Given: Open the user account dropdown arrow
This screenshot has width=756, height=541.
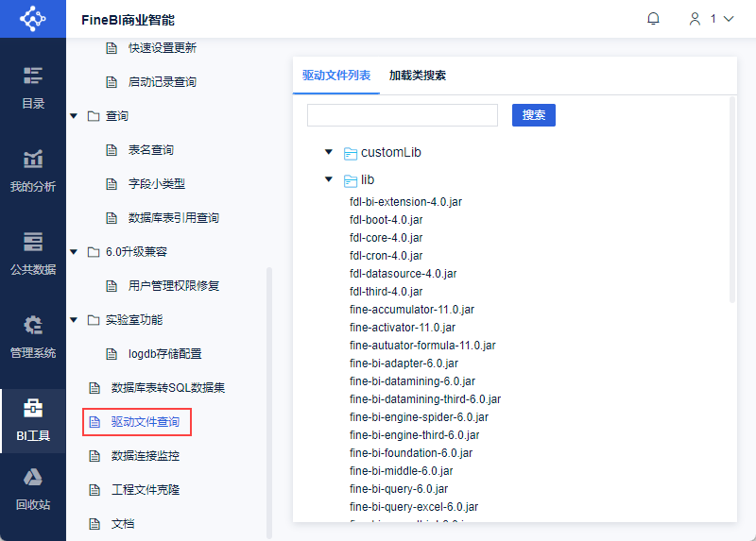Looking at the screenshot, I should 729,19.
